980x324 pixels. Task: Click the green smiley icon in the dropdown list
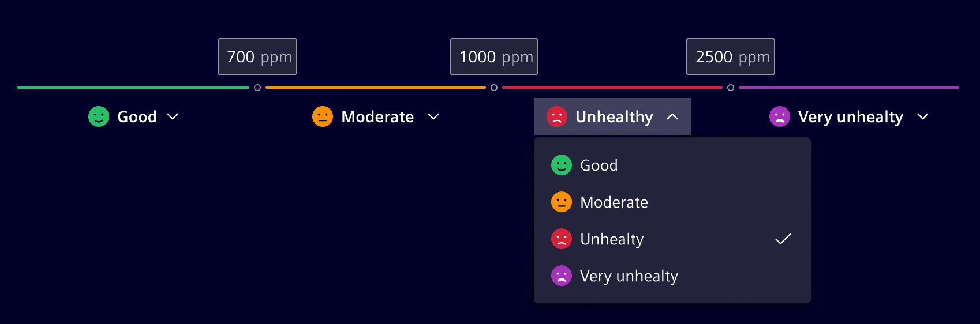562,165
